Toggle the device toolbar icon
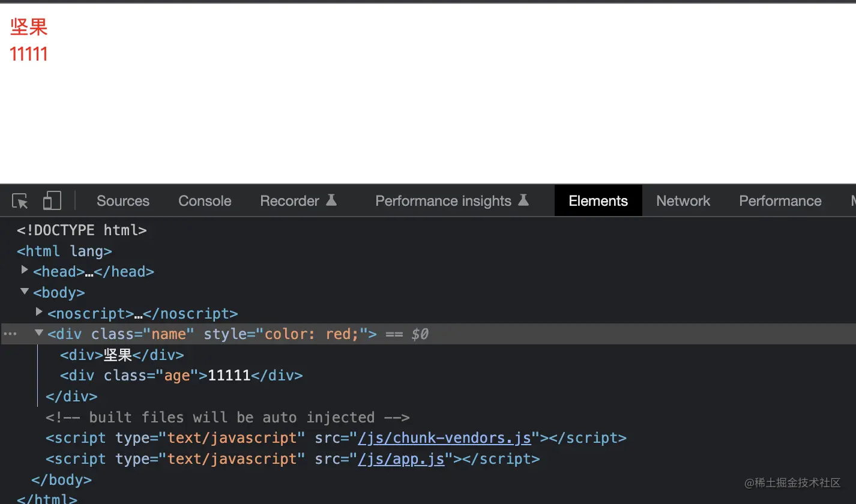The image size is (856, 504). tap(52, 201)
